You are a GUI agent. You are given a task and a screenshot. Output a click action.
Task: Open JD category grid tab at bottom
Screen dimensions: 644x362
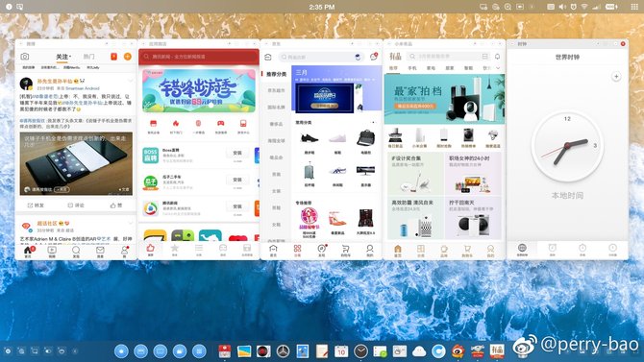[297, 251]
